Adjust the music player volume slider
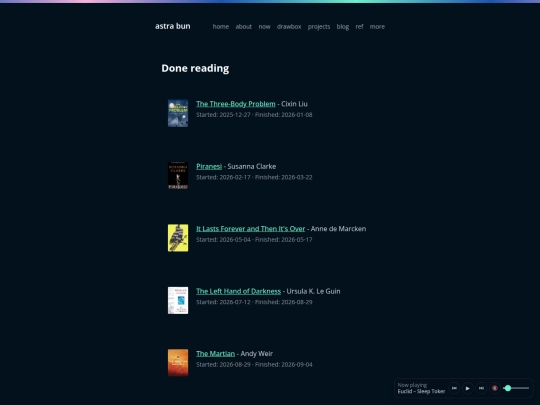 pyautogui.click(x=516, y=388)
